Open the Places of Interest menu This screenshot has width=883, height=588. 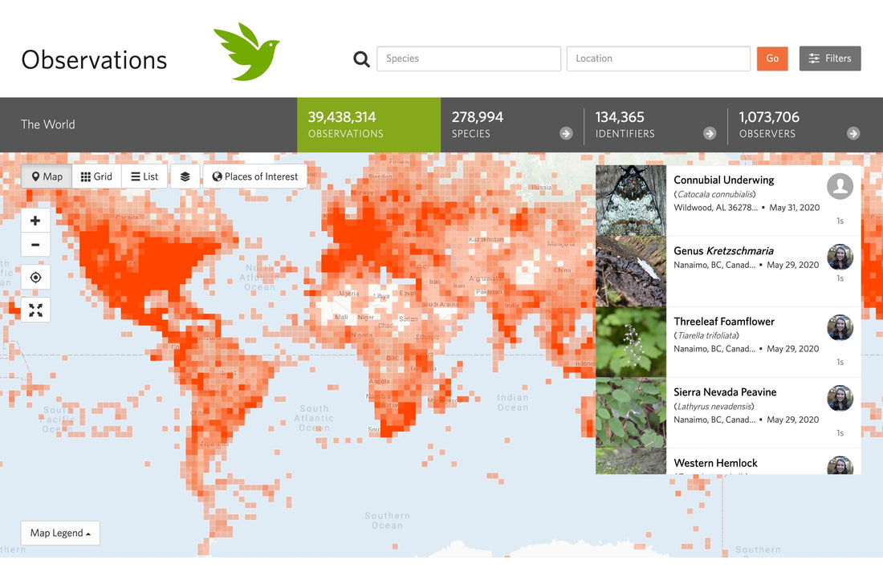[254, 176]
